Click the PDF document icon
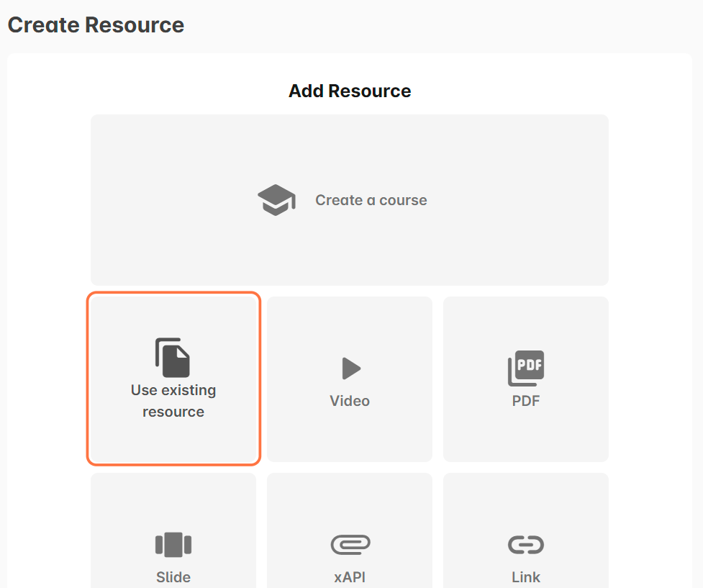703x588 pixels. pos(526,368)
